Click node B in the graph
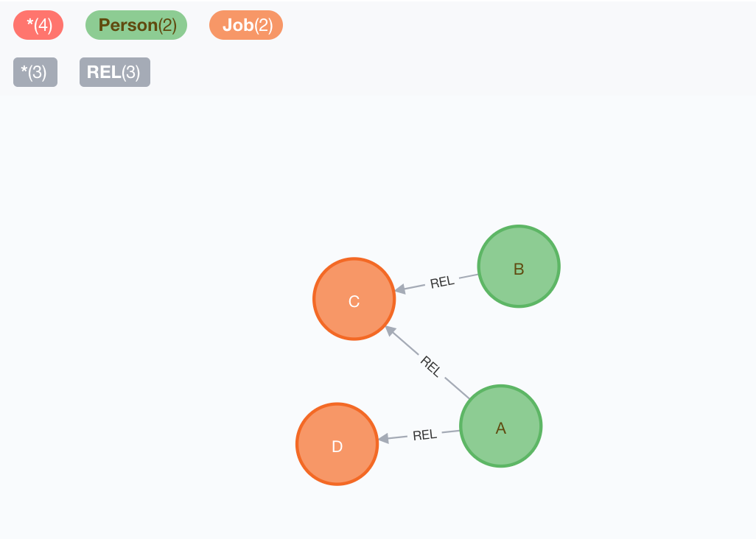 [x=519, y=266]
